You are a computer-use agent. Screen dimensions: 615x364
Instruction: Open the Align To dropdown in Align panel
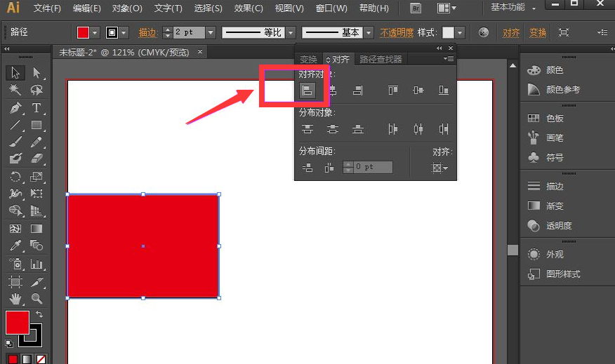pos(439,168)
